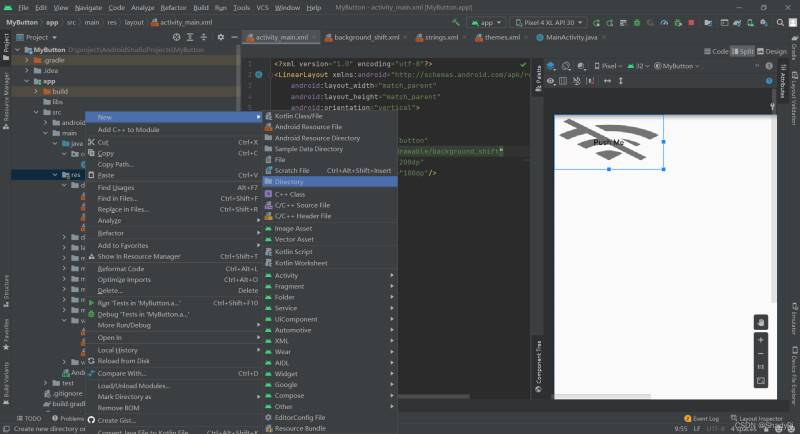Zoom in with the preview plus button
This screenshot has width=800, height=434.
[760, 340]
